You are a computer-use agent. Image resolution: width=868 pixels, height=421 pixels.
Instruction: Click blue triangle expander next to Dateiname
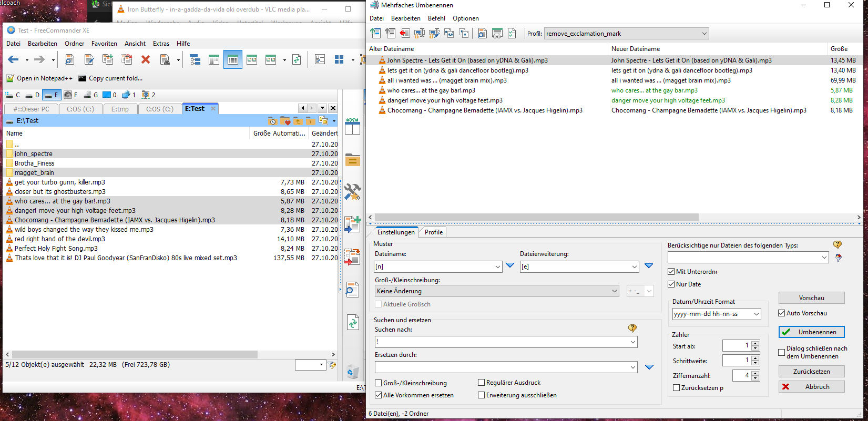click(x=510, y=266)
